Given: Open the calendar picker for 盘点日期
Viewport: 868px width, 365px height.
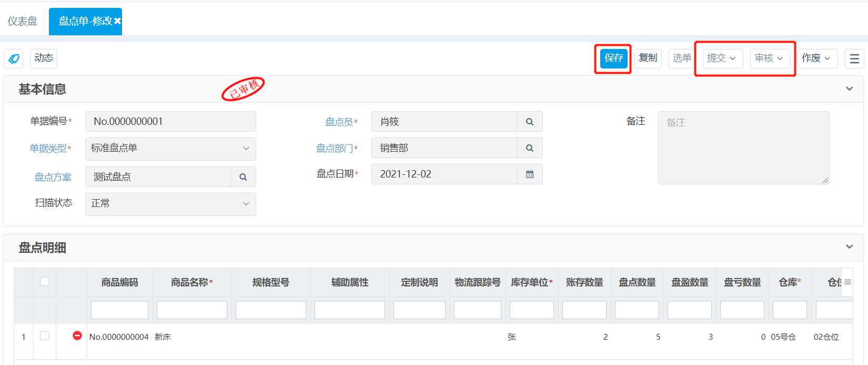Looking at the screenshot, I should click(x=530, y=174).
